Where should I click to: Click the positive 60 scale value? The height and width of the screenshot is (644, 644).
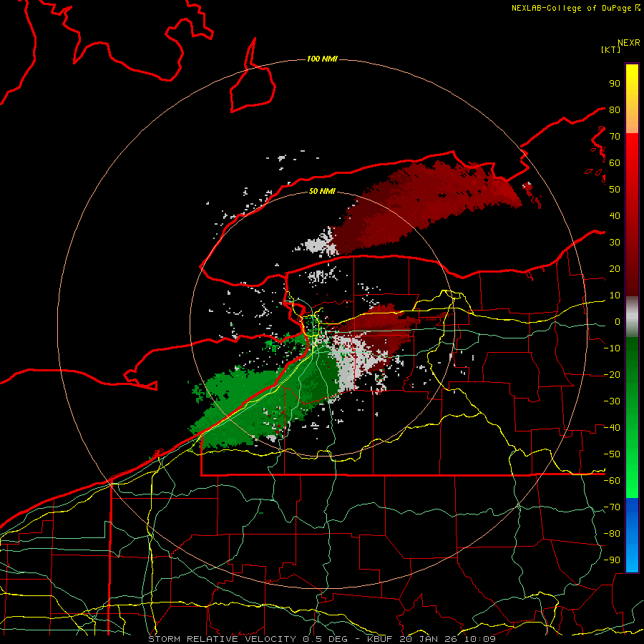click(615, 162)
